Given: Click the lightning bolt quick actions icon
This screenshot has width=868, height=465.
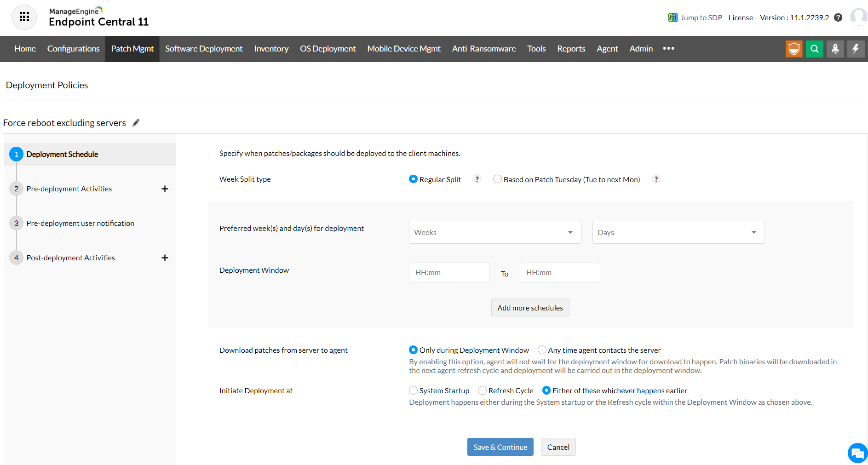Looking at the screenshot, I should pyautogui.click(x=856, y=49).
